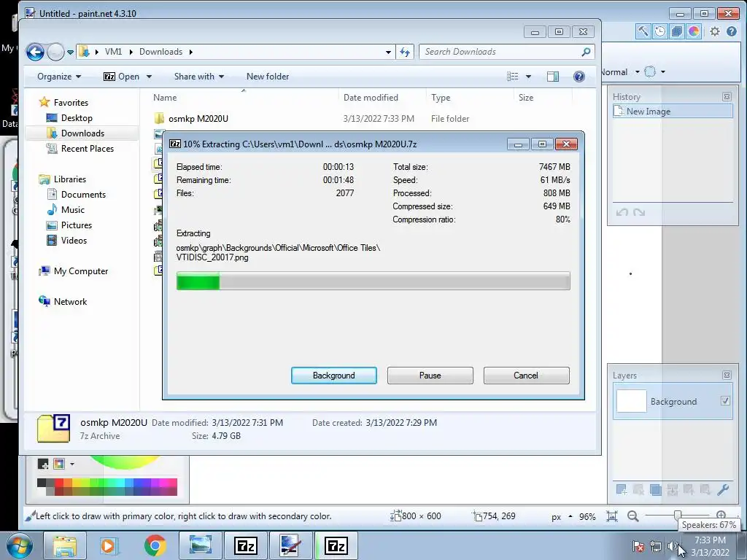Open Windows Media Player from taskbar
The image size is (747, 560).
[x=109, y=545]
